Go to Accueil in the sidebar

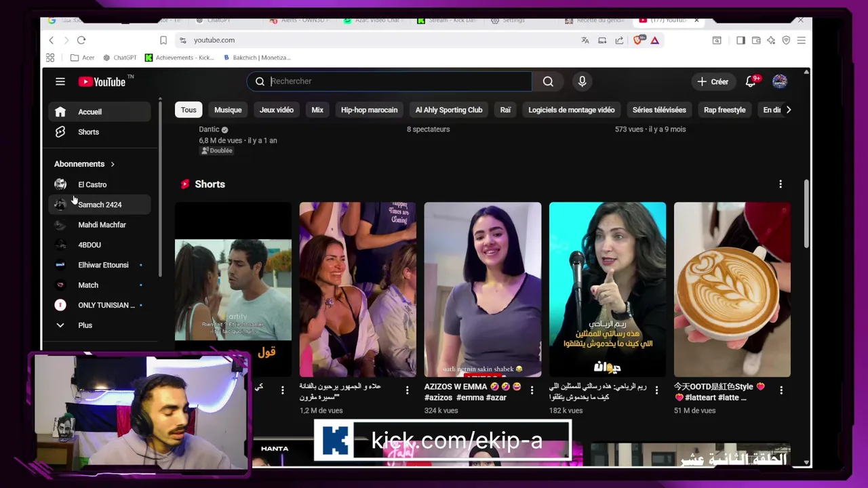pos(99,112)
